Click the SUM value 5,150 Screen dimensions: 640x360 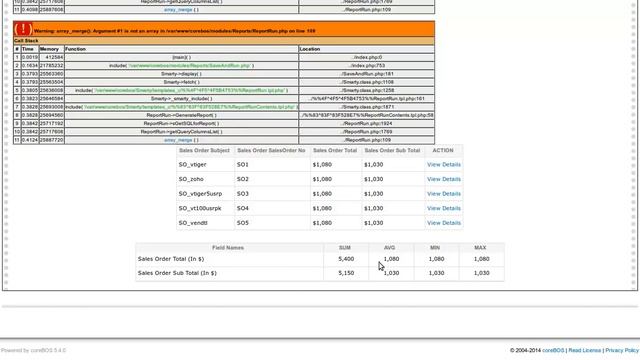pyautogui.click(x=346, y=273)
